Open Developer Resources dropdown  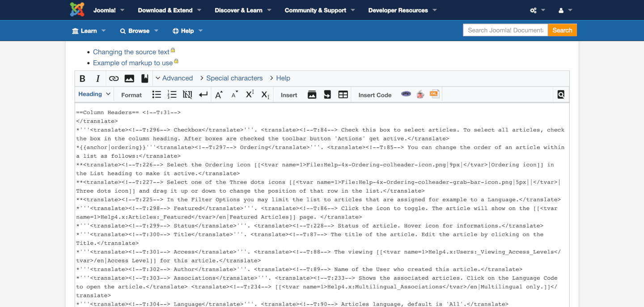402,10
